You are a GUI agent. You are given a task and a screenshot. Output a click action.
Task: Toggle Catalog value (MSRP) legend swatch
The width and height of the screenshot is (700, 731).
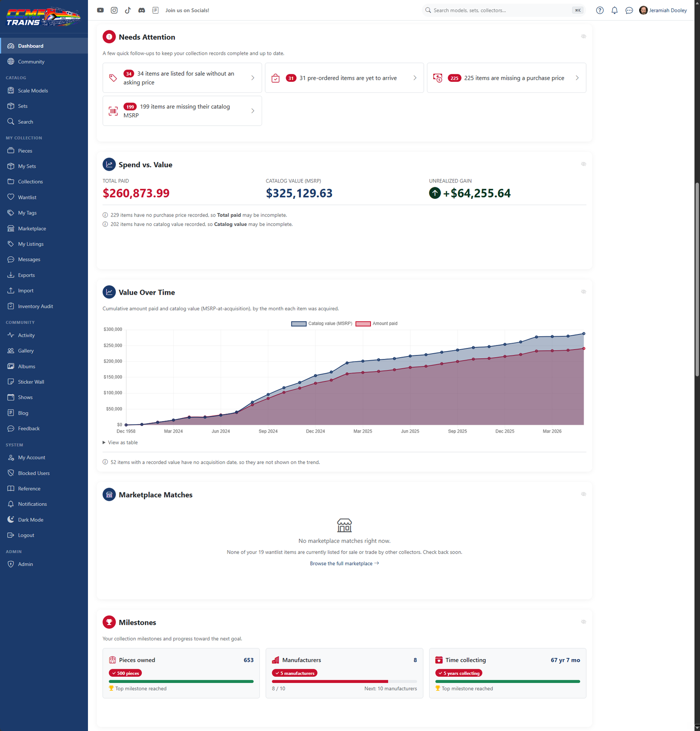click(299, 324)
